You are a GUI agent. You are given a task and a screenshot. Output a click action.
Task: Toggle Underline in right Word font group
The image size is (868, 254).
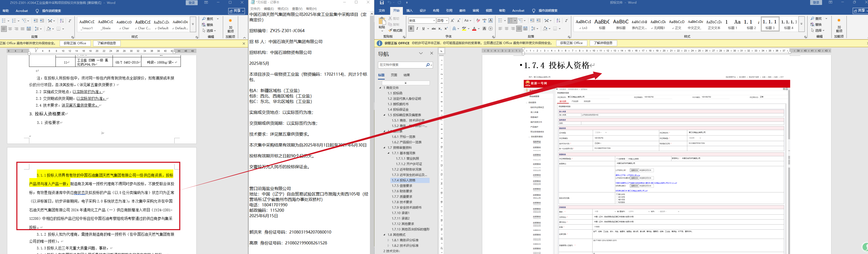[x=423, y=29]
